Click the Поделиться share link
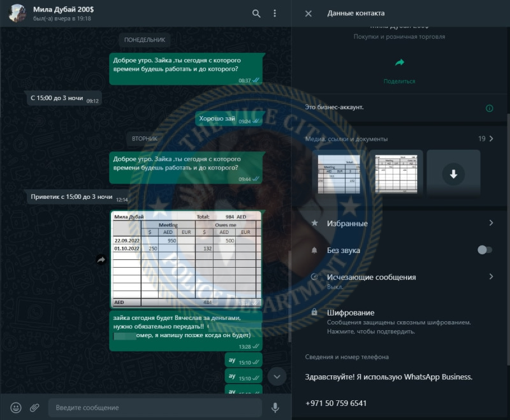 click(400, 82)
